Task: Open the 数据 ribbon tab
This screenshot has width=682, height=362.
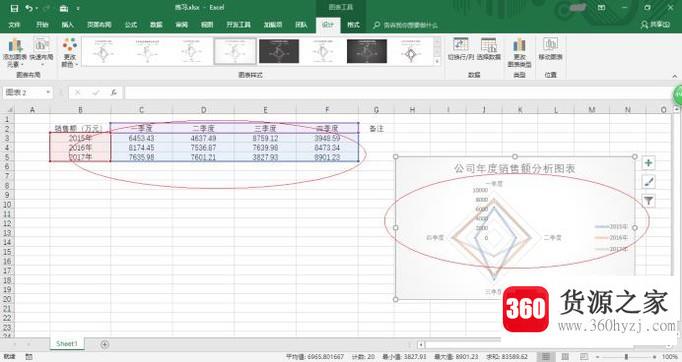Action: [156, 25]
